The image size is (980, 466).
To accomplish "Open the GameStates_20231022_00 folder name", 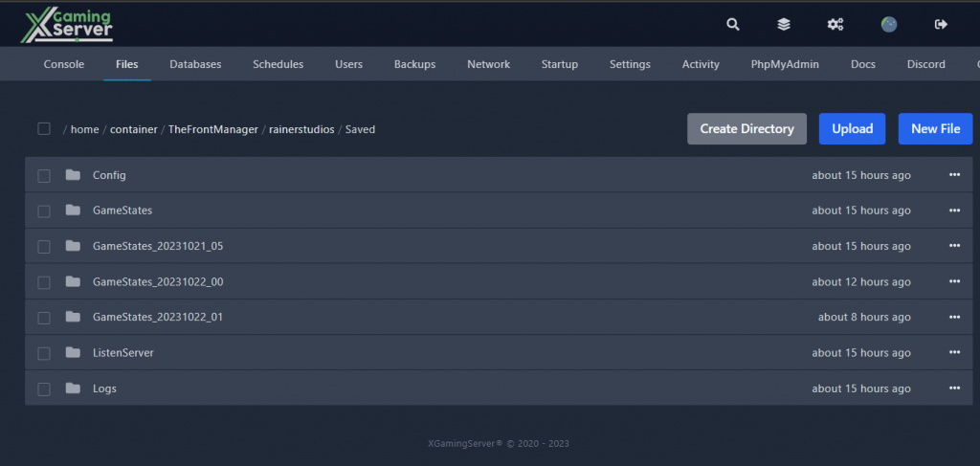I will 158,281.
